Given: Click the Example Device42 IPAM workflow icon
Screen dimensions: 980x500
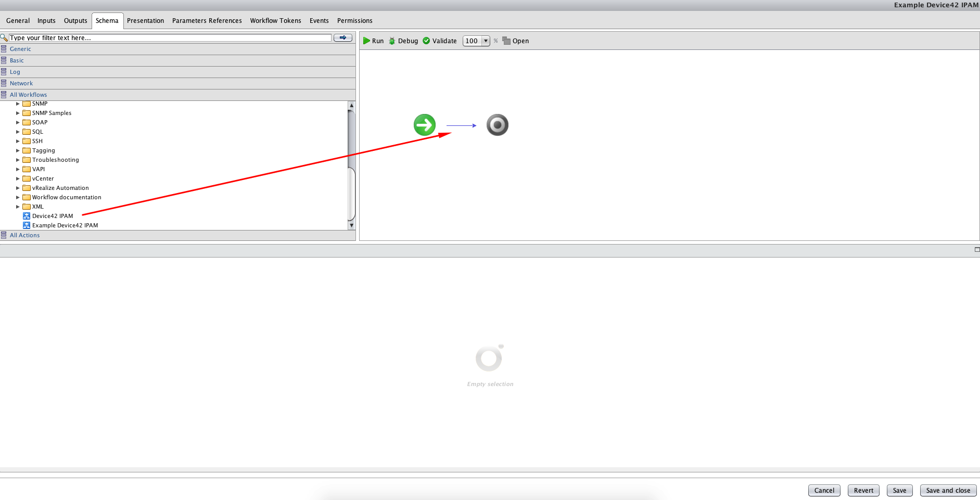Looking at the screenshot, I should point(26,225).
